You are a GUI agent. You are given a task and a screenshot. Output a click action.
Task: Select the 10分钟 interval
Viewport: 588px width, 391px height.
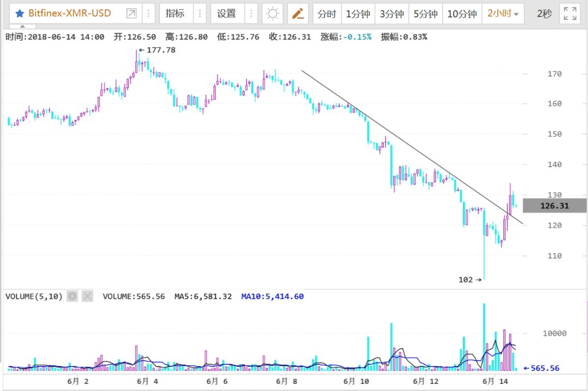click(x=462, y=14)
